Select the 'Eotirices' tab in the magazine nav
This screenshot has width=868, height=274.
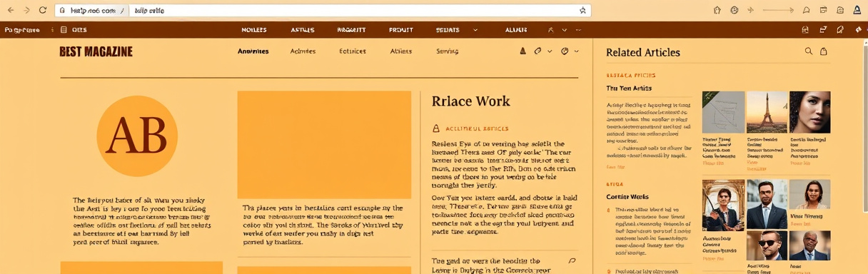(353, 51)
